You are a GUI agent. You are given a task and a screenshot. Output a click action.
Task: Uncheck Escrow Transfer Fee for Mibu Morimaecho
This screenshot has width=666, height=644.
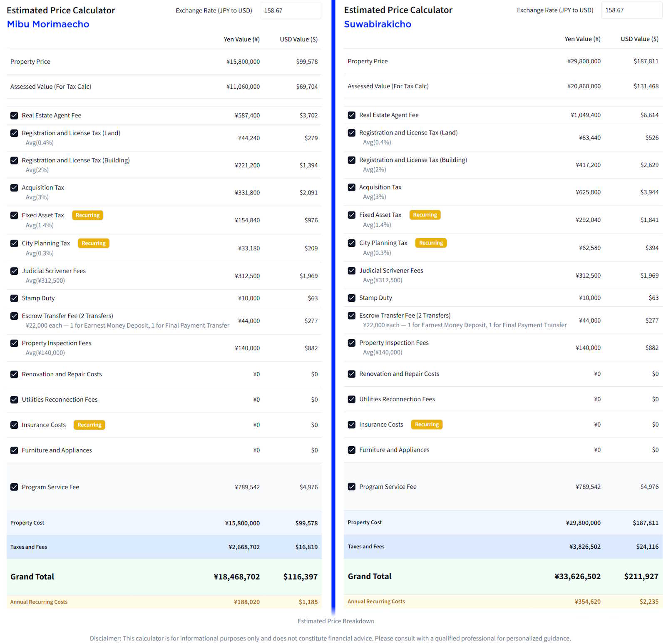pos(14,316)
